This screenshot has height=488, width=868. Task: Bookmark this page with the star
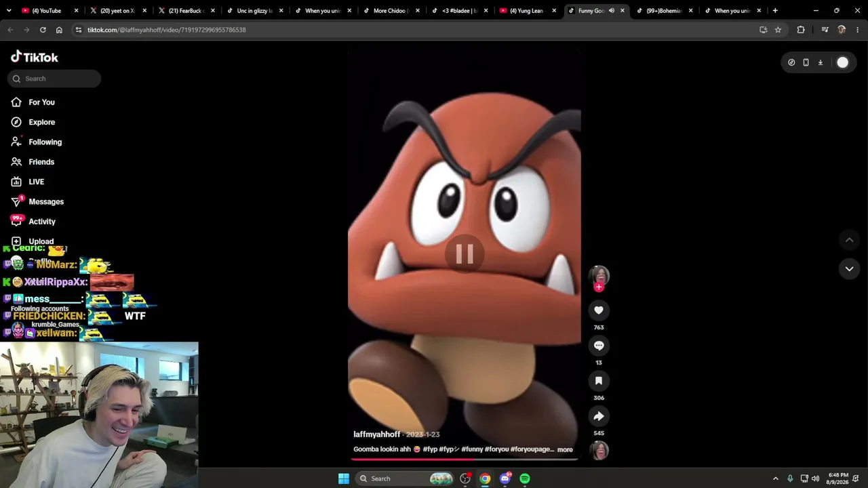click(x=778, y=30)
